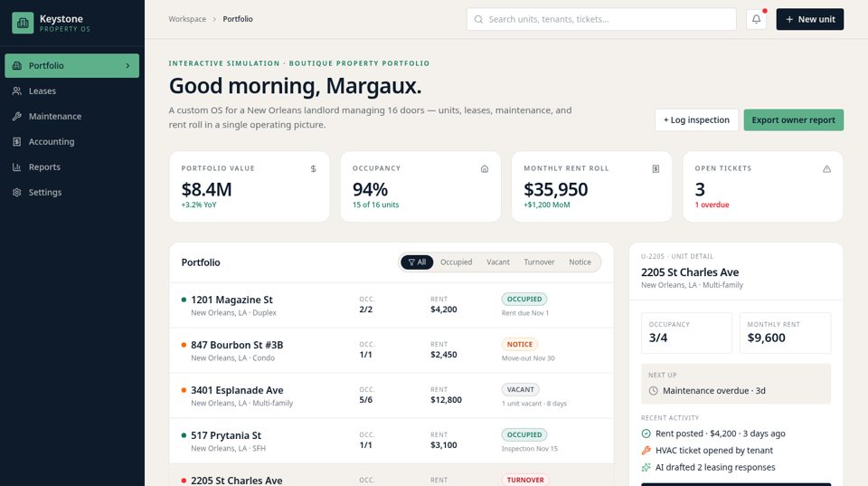Click Move-out Nov 30 text

pyautogui.click(x=528, y=358)
